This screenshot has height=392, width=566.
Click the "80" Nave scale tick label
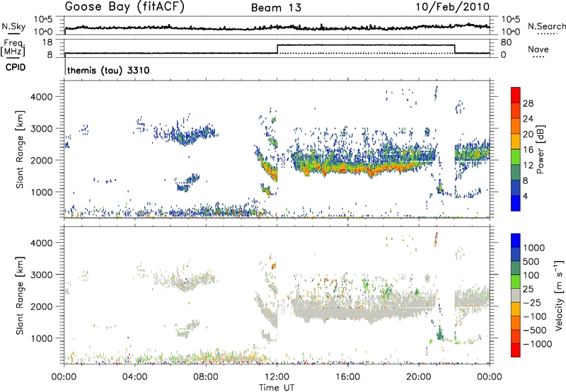pyautogui.click(x=506, y=42)
